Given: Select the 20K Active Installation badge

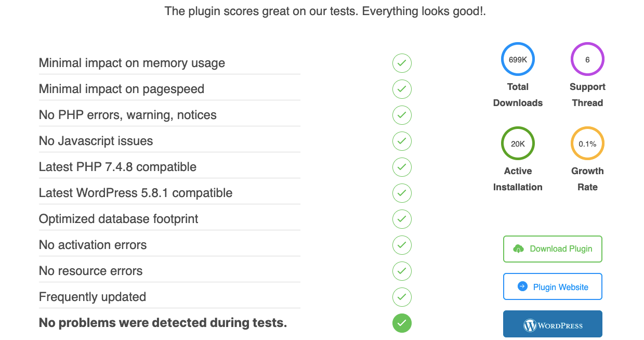Looking at the screenshot, I should pyautogui.click(x=517, y=143).
